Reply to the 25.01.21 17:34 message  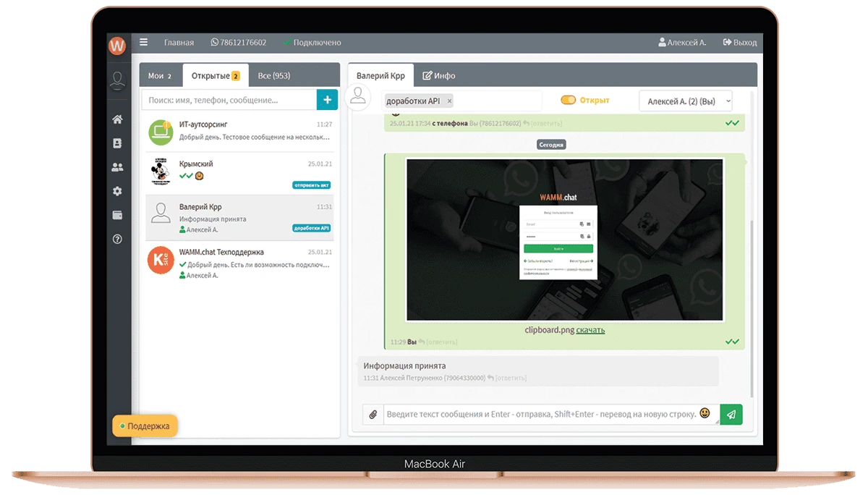542,124
